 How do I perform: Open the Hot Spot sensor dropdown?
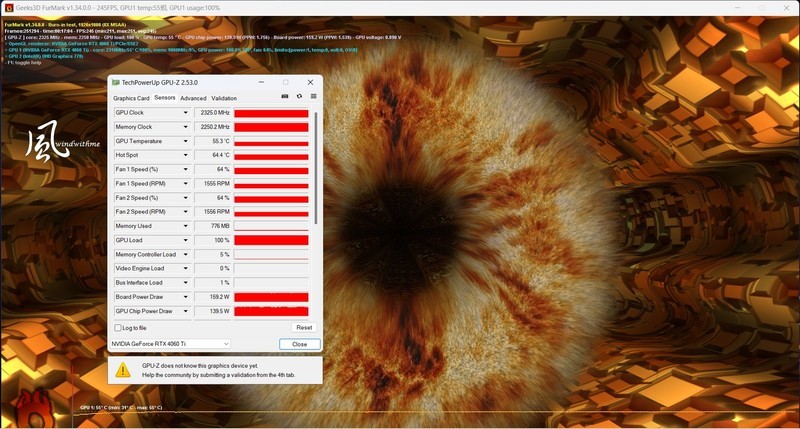pyautogui.click(x=185, y=155)
